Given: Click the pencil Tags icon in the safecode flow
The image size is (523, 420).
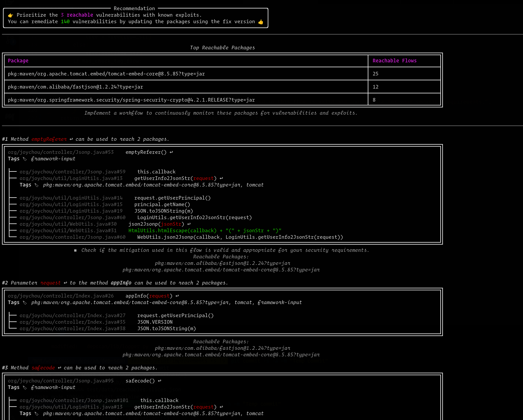Looking at the screenshot, I should [x=25, y=387].
